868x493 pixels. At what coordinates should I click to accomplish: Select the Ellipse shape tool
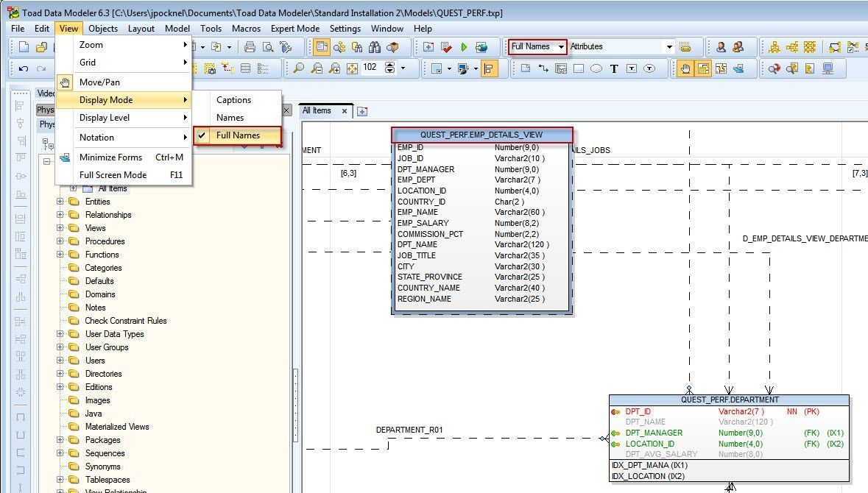tap(596, 68)
